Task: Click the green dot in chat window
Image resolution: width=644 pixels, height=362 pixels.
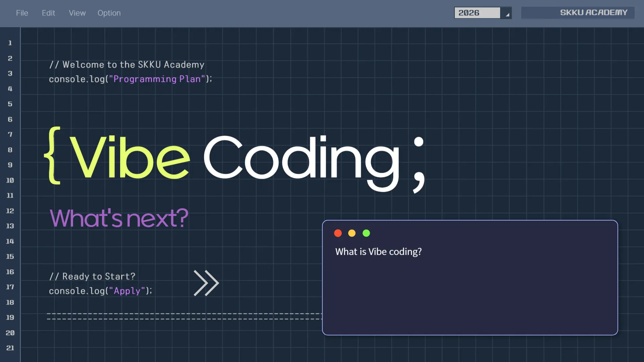Action: click(366, 233)
